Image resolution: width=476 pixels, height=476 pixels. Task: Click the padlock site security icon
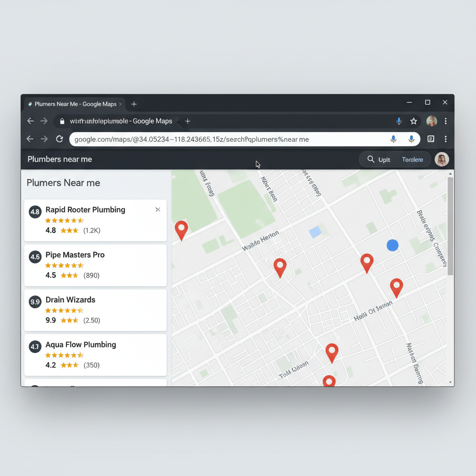62,121
